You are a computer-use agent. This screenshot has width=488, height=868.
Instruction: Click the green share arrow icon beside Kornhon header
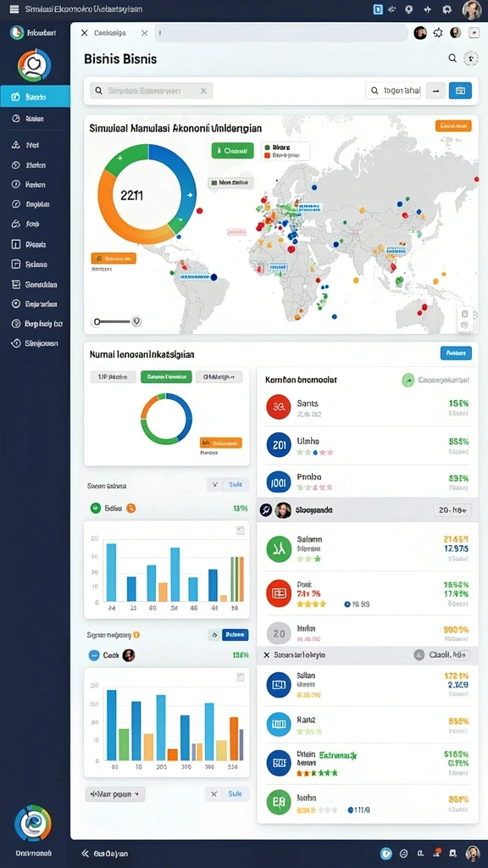(x=408, y=381)
